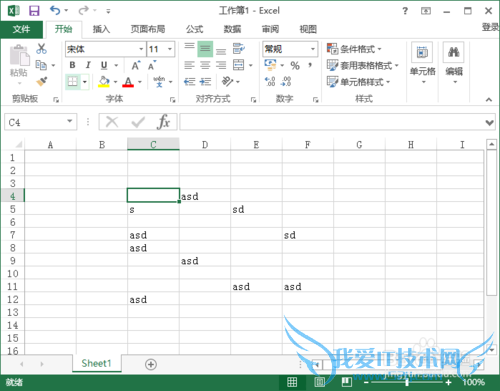The width and height of the screenshot is (500, 391).
Task: Select row 7 header
Action: [x=13, y=235]
